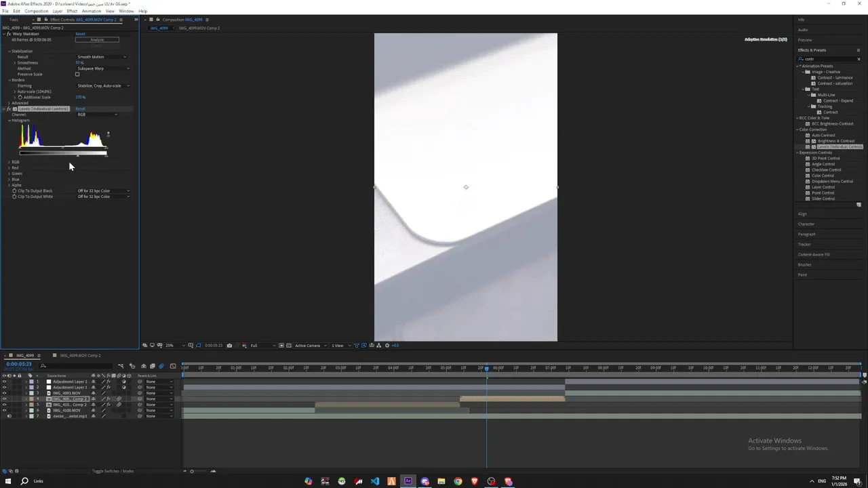Open the Framing dropdown
The image size is (868, 488).
click(103, 85)
